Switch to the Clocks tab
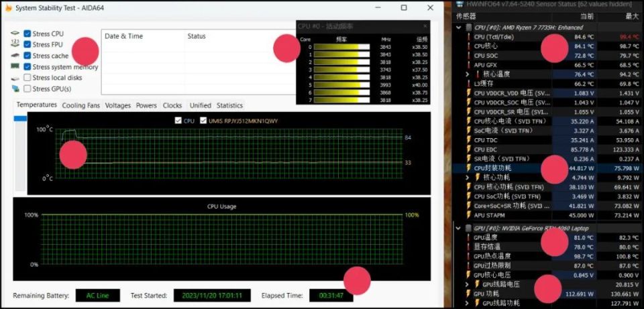The width and height of the screenshot is (644, 309). pos(172,105)
